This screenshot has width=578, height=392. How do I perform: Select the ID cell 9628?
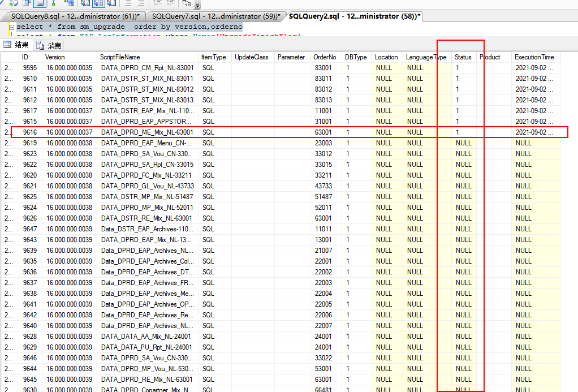pyautogui.click(x=30, y=337)
